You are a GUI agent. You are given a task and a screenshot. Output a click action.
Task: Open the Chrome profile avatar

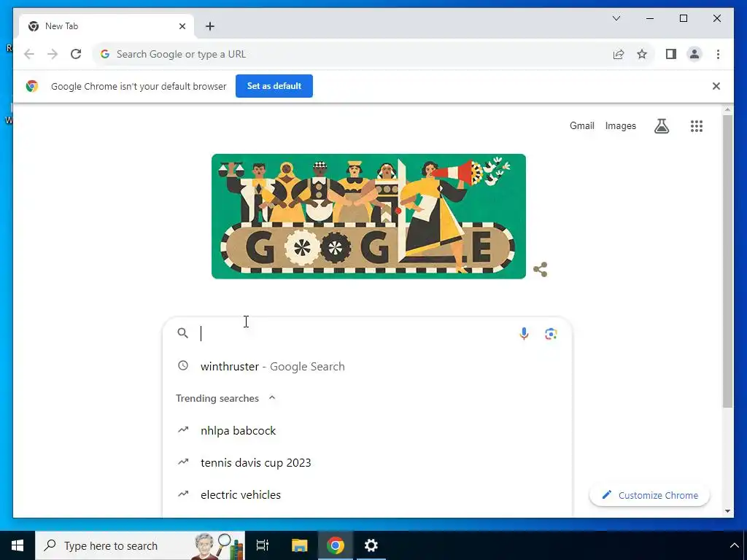694,54
